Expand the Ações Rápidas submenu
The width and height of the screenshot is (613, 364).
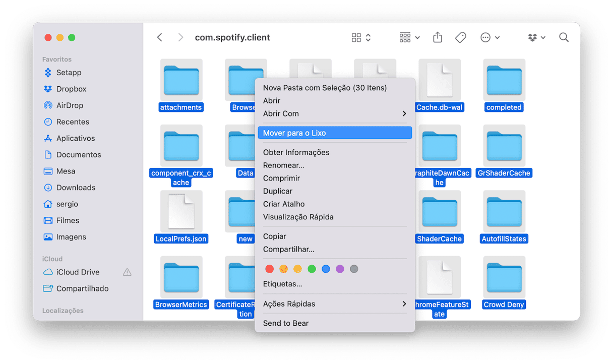[x=335, y=304]
